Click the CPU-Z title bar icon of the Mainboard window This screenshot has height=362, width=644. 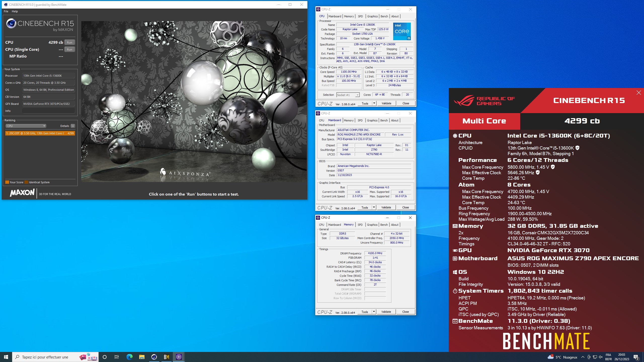tap(318, 113)
